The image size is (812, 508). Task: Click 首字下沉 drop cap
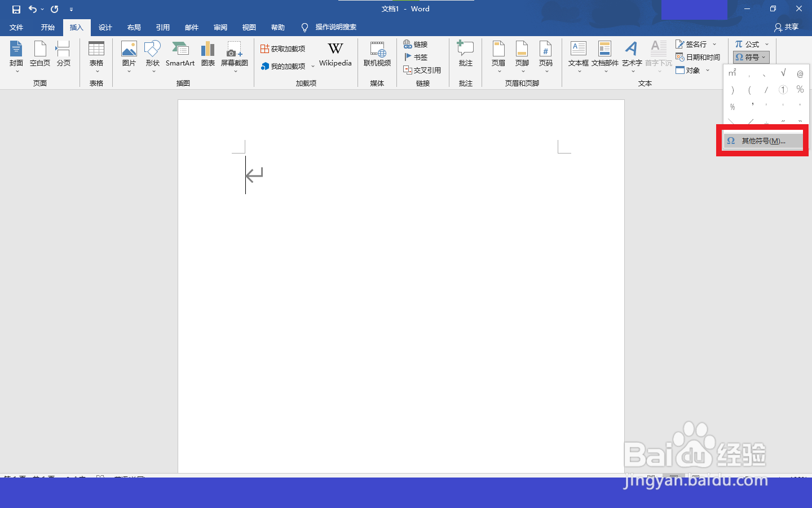659,56
